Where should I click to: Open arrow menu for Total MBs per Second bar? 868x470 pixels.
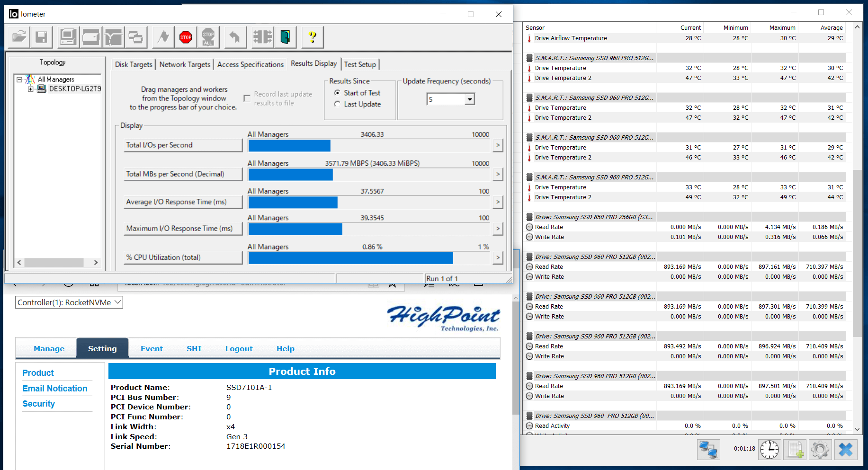pos(498,174)
